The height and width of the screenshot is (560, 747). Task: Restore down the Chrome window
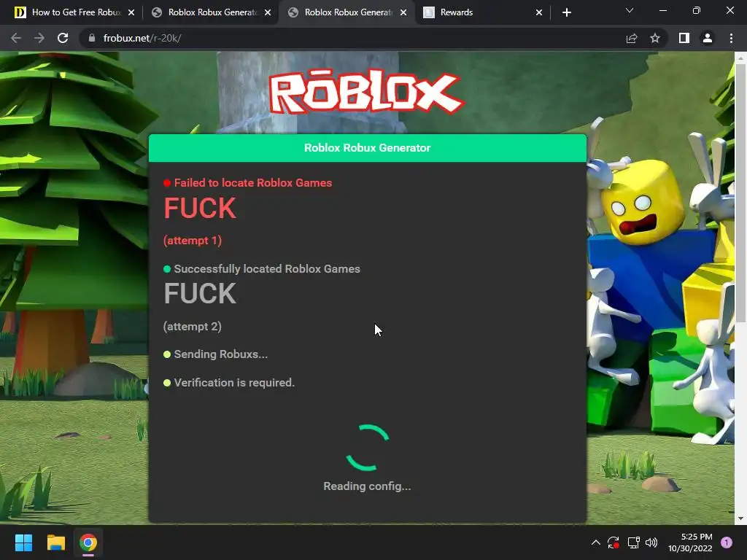[x=697, y=10]
